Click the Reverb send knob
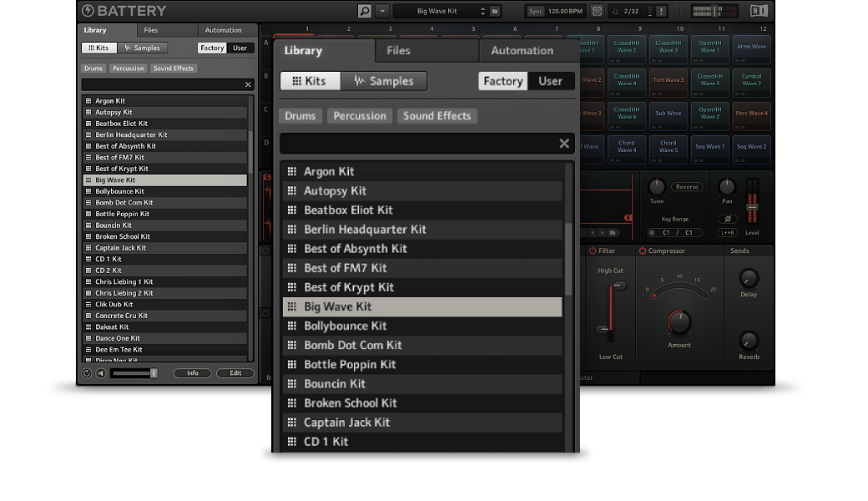Screen dimensions: 868x501 point(749,341)
